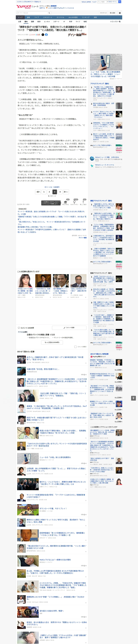Open the エキスパート tab

[x=48, y=17]
